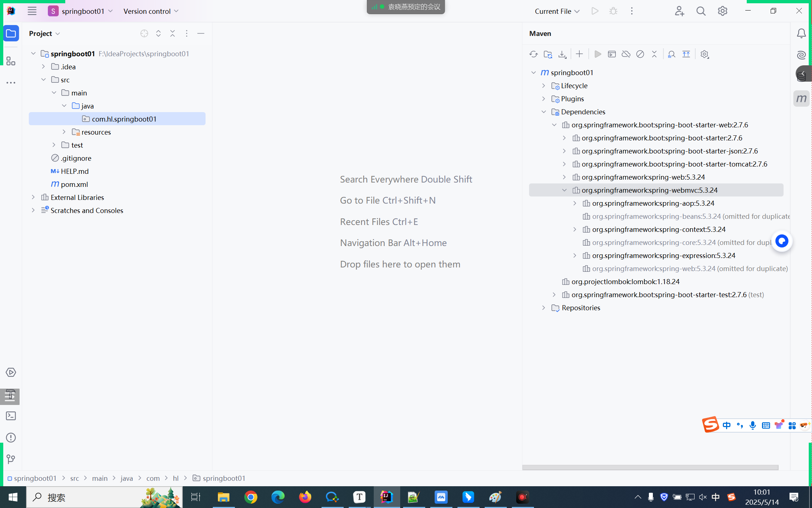Image resolution: width=812 pixels, height=508 pixels.
Task: Open the main hamburger menu
Action: [x=32, y=11]
